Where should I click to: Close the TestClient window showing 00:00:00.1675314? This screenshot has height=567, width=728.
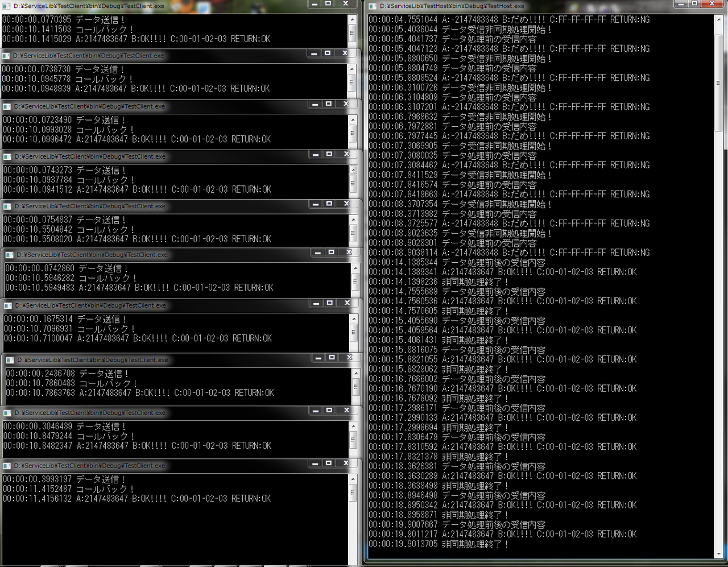tap(346, 303)
